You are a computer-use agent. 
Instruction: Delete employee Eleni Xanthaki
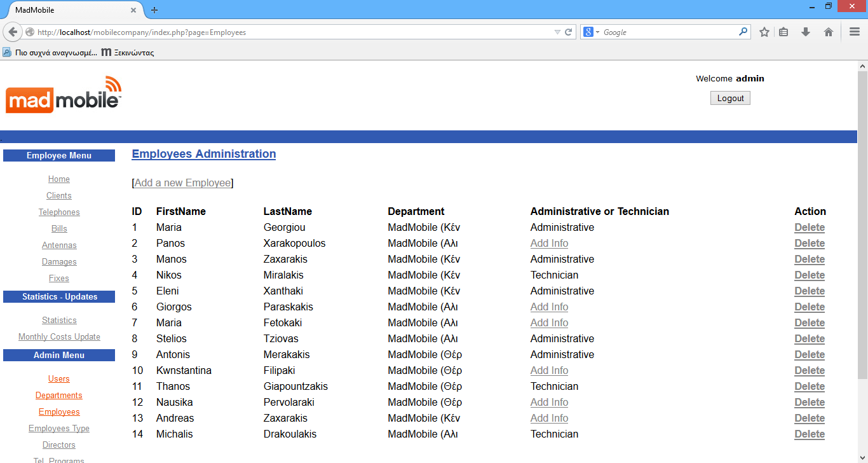(x=810, y=291)
